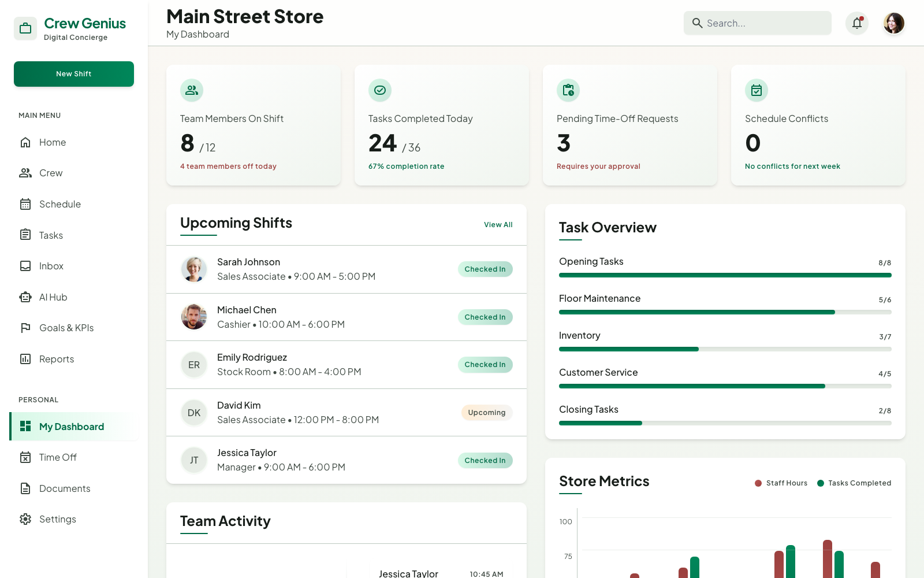Image resolution: width=924 pixels, height=578 pixels.
Task: Click '4 team members off today' text
Action: click(x=228, y=166)
